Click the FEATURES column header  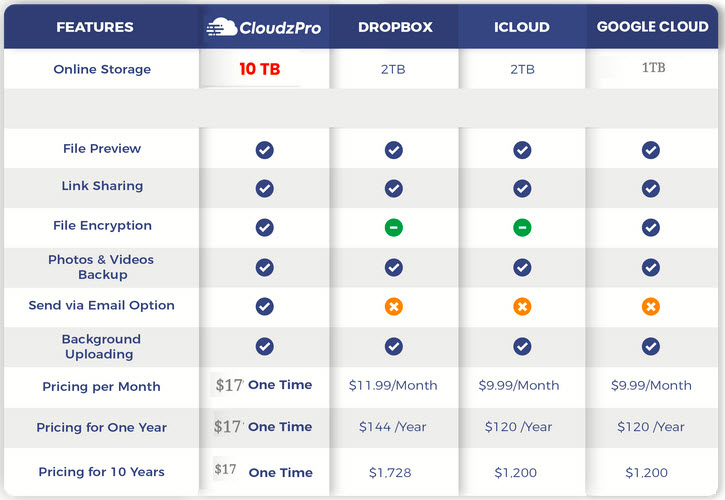[x=95, y=27]
